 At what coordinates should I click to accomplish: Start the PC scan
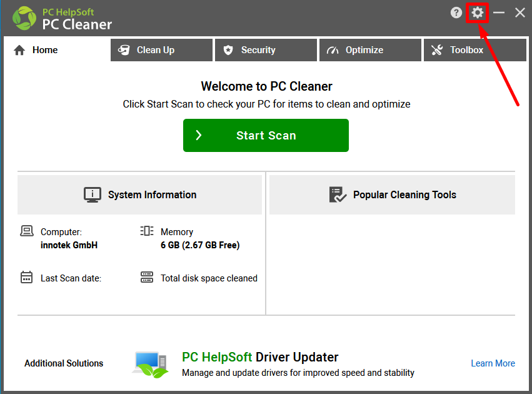pos(266,136)
